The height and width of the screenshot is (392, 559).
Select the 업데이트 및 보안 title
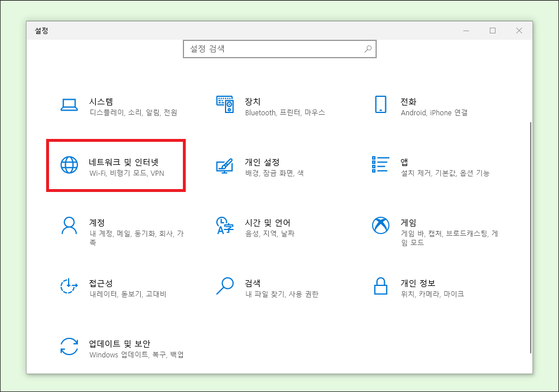(x=120, y=344)
